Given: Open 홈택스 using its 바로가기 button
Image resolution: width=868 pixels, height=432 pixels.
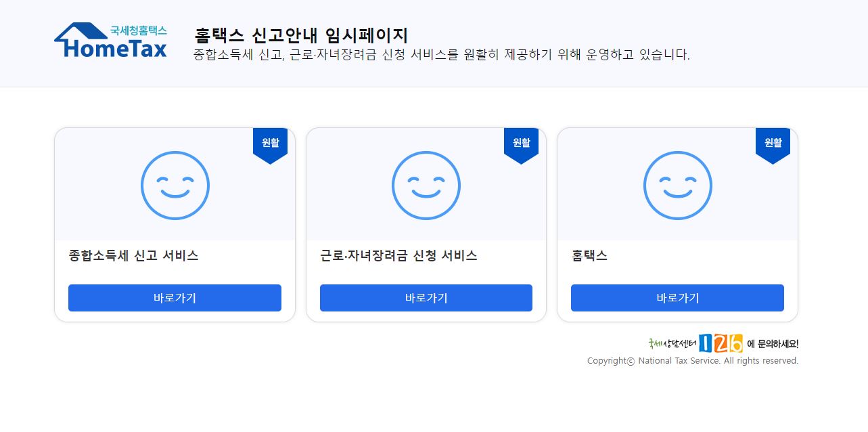Looking at the screenshot, I should click(x=677, y=298).
